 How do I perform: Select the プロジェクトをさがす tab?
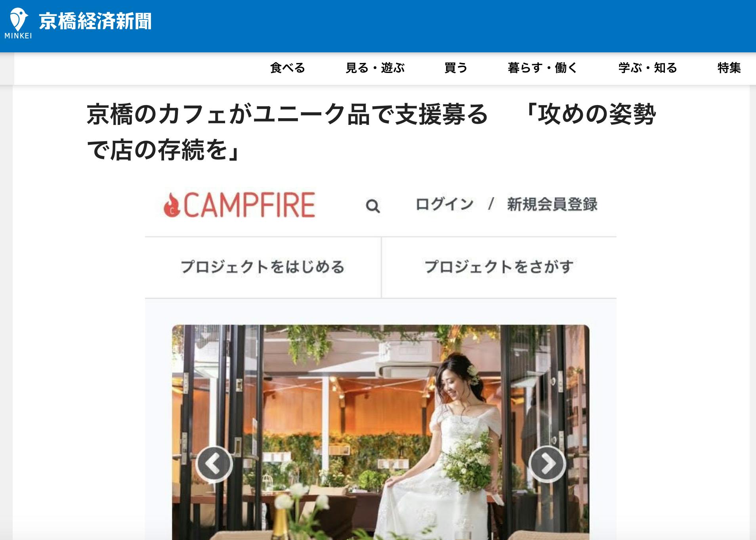tap(499, 267)
